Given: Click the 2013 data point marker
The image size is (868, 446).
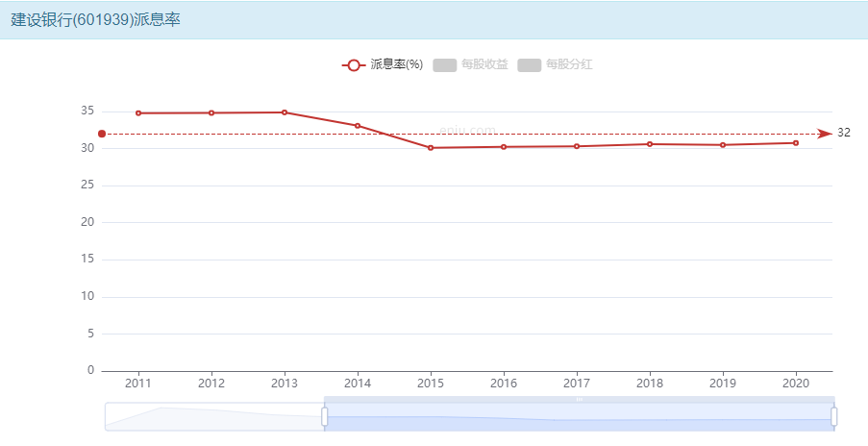Looking at the screenshot, I should [x=285, y=112].
